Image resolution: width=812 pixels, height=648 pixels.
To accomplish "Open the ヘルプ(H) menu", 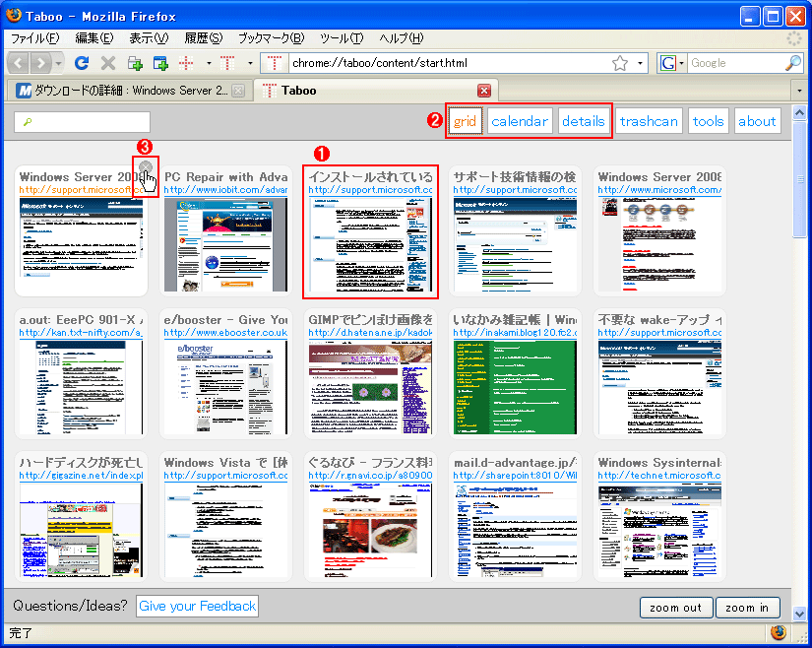I will pos(401,38).
